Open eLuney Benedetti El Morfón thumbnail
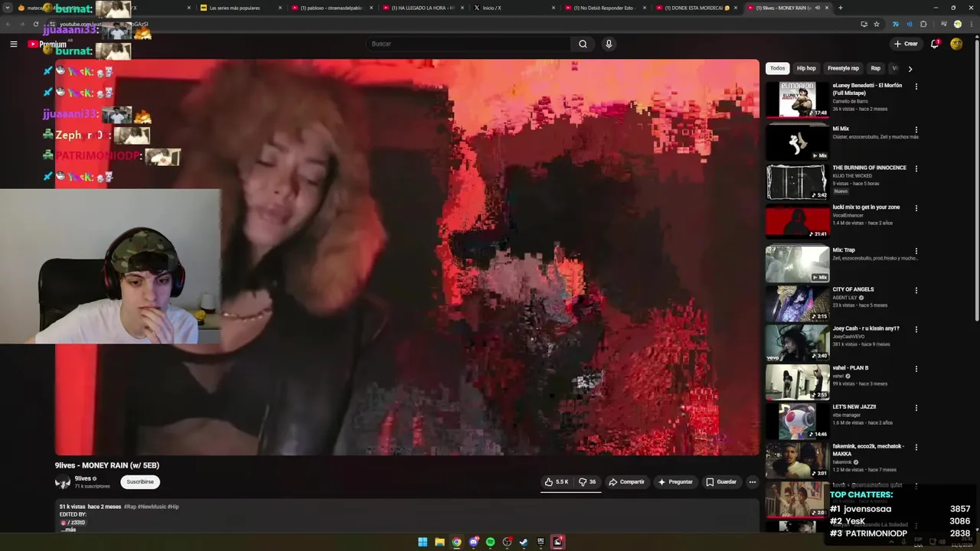Viewport: 980px width, 551px height. [797, 99]
